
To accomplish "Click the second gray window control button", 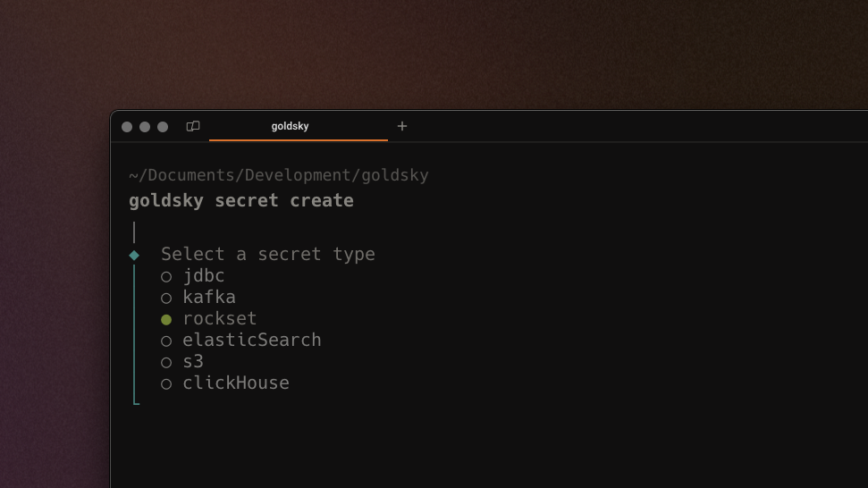I will [x=145, y=127].
